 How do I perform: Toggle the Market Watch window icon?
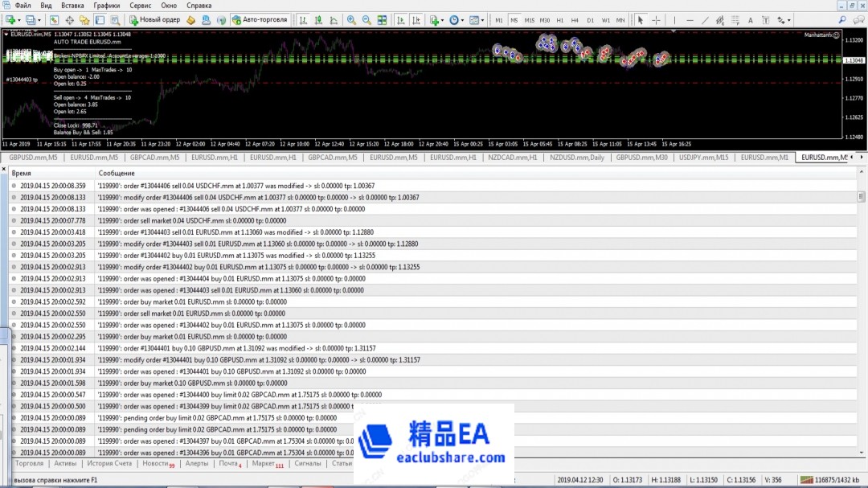54,20
